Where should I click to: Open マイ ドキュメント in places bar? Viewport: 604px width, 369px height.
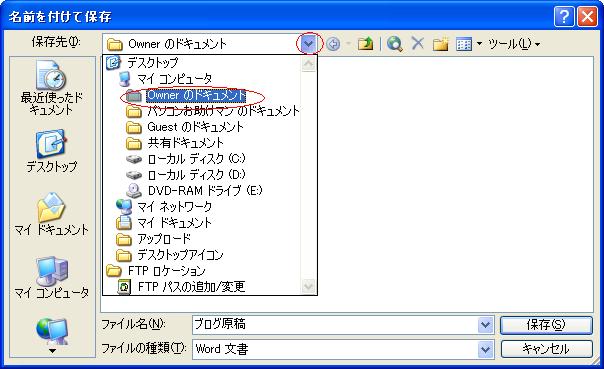(51, 215)
